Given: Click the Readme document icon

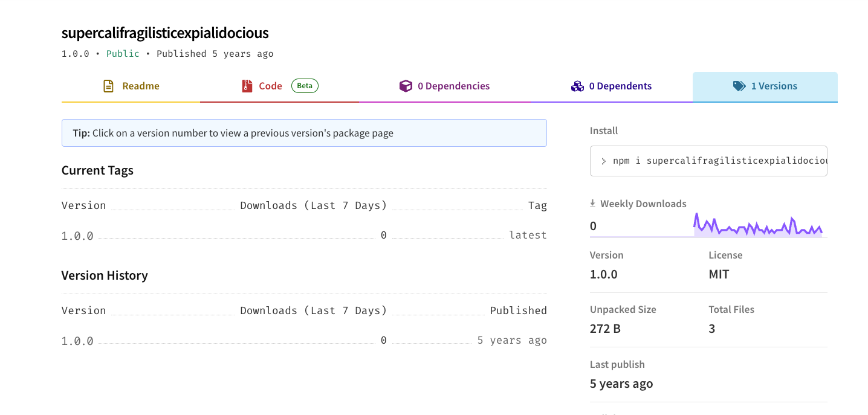Looking at the screenshot, I should pyautogui.click(x=108, y=86).
